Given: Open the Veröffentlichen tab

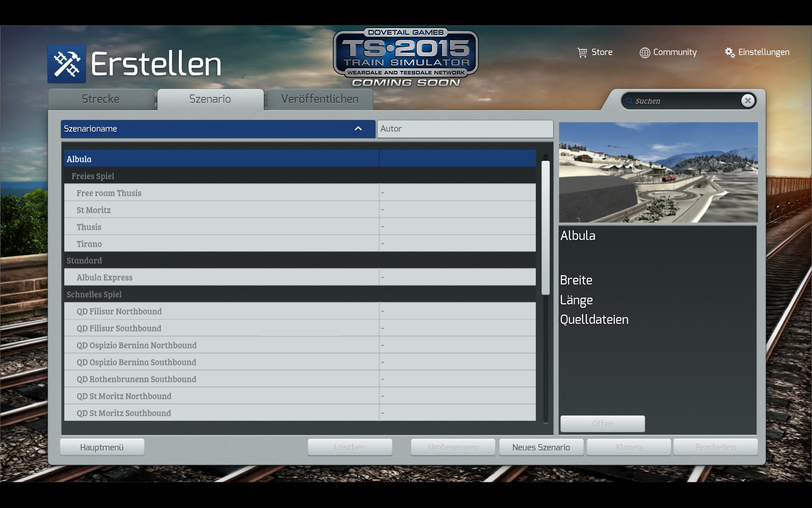Looking at the screenshot, I should point(320,99).
